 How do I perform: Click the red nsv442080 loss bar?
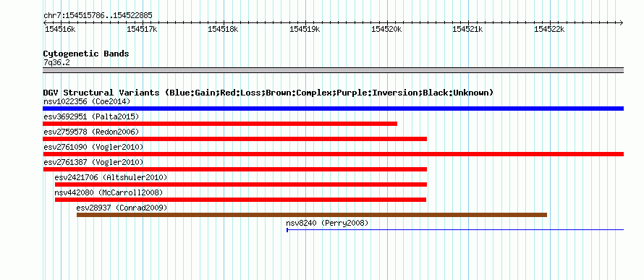coord(240,200)
